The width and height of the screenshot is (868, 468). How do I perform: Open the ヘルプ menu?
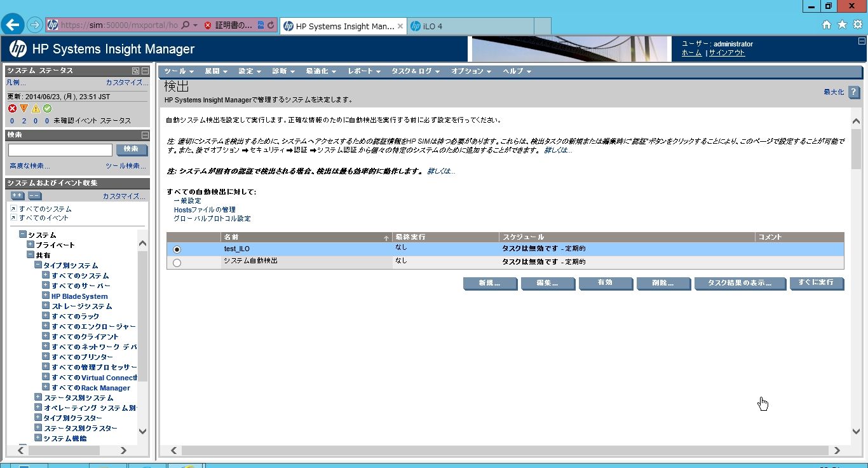pos(517,71)
